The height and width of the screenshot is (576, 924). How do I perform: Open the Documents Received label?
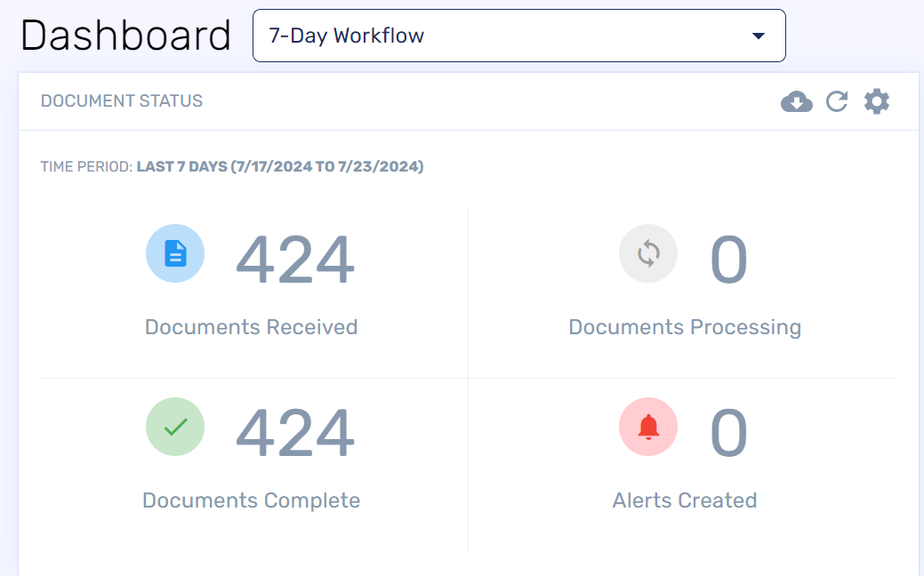(251, 327)
